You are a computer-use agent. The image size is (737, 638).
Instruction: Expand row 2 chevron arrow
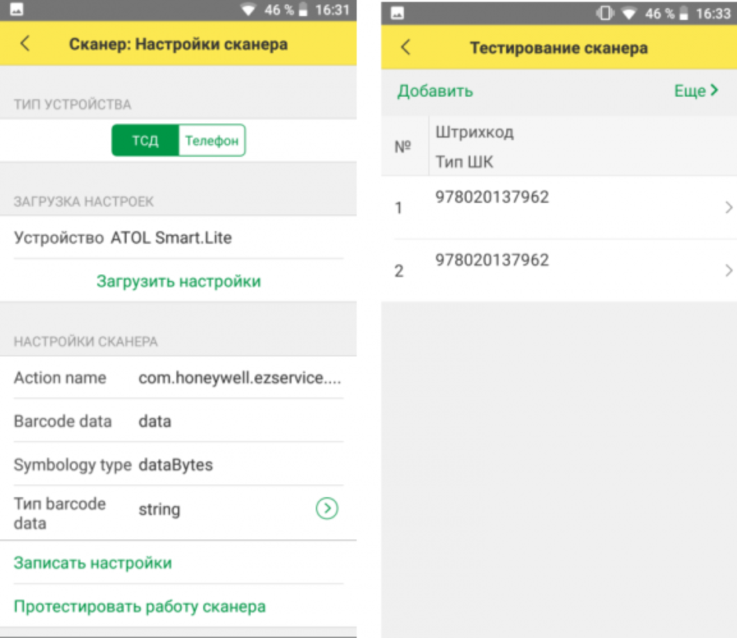coord(729,270)
